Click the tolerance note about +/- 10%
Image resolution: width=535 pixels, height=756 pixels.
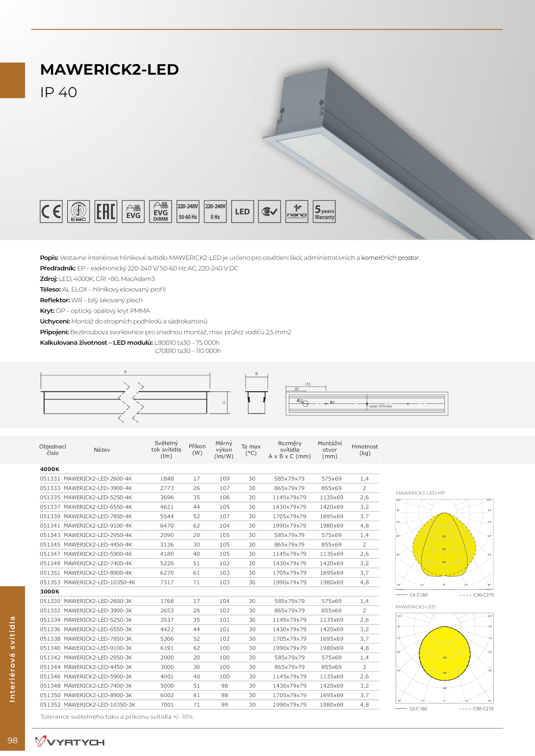pyautogui.click(x=117, y=717)
